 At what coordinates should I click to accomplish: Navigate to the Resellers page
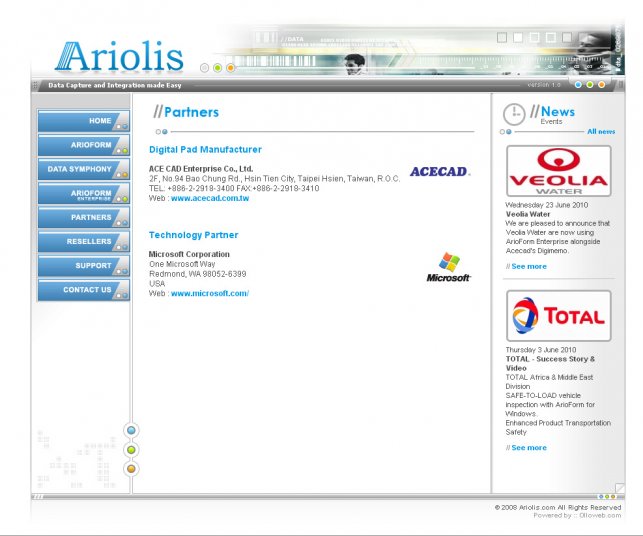82,242
